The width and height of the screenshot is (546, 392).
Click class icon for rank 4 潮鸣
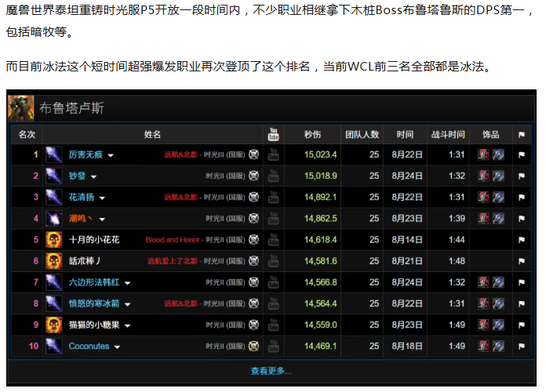[x=53, y=218]
